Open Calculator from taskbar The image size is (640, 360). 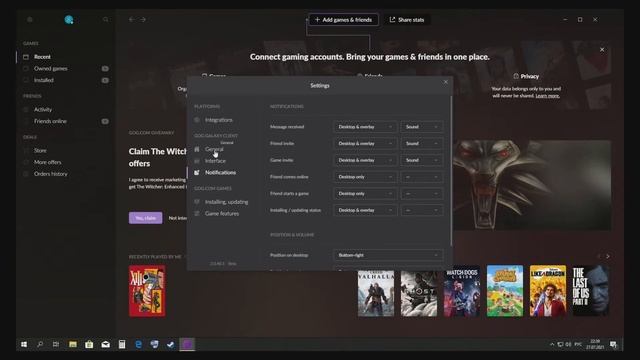pyautogui.click(x=122, y=344)
